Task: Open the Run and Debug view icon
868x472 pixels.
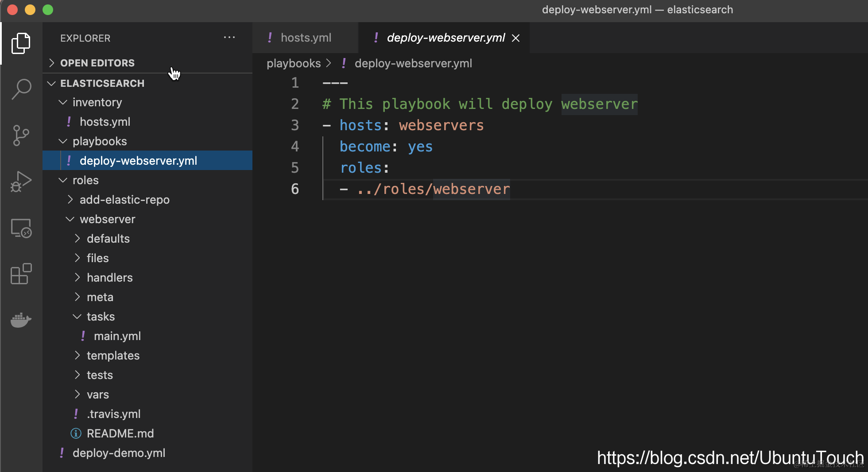Action: [x=21, y=182]
